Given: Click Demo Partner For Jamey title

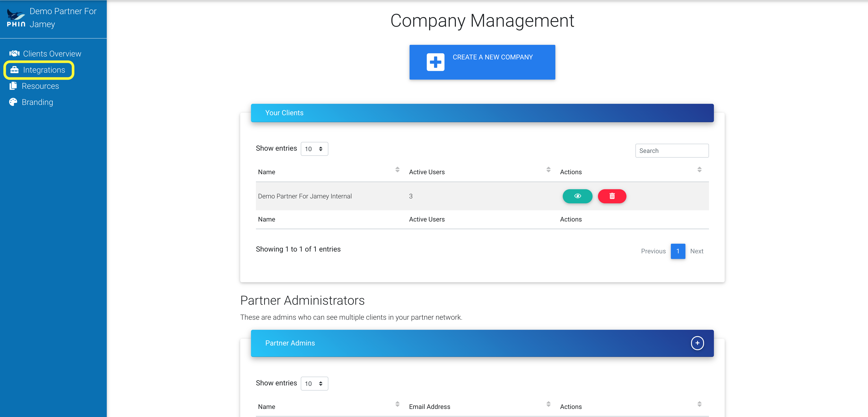Looking at the screenshot, I should click(x=63, y=18).
